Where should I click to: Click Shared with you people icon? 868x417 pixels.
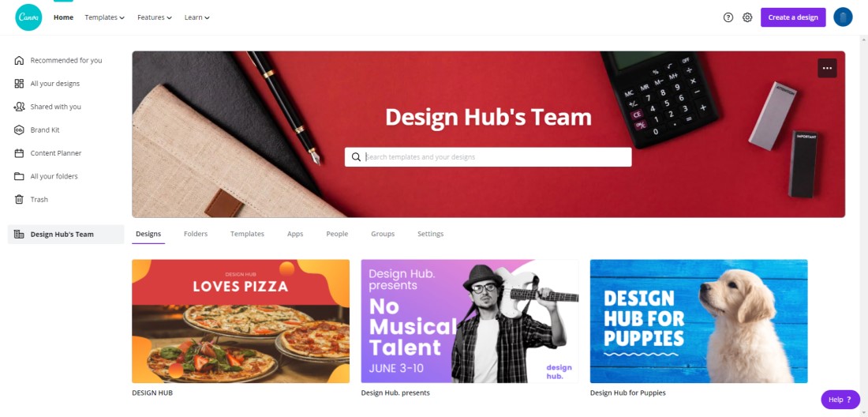pos(19,107)
